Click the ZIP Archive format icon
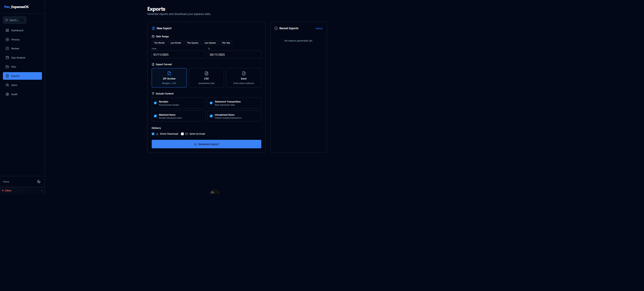The height and width of the screenshot is (291, 644). tap(169, 73)
